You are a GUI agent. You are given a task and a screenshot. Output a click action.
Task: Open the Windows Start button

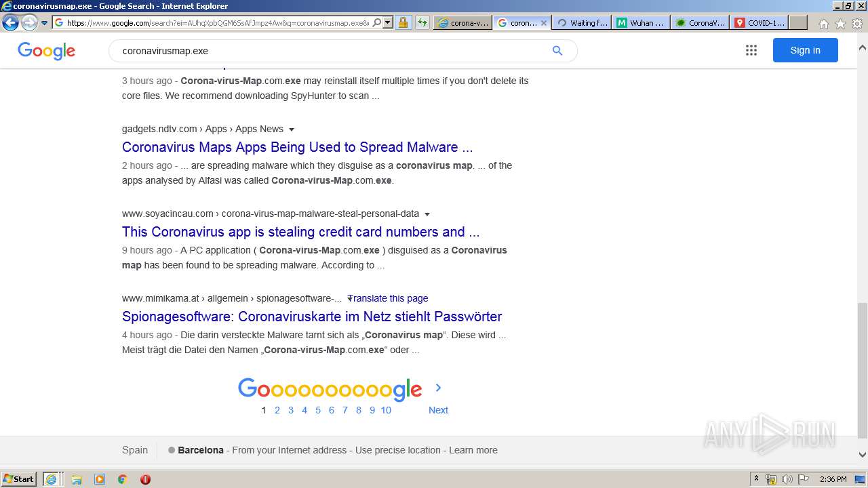tap(19, 479)
